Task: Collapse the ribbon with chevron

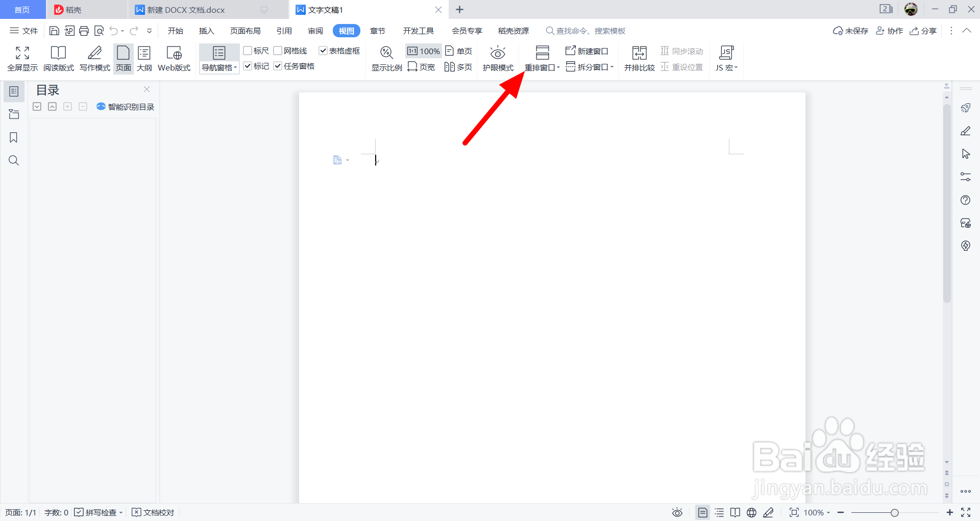Action: (x=967, y=31)
